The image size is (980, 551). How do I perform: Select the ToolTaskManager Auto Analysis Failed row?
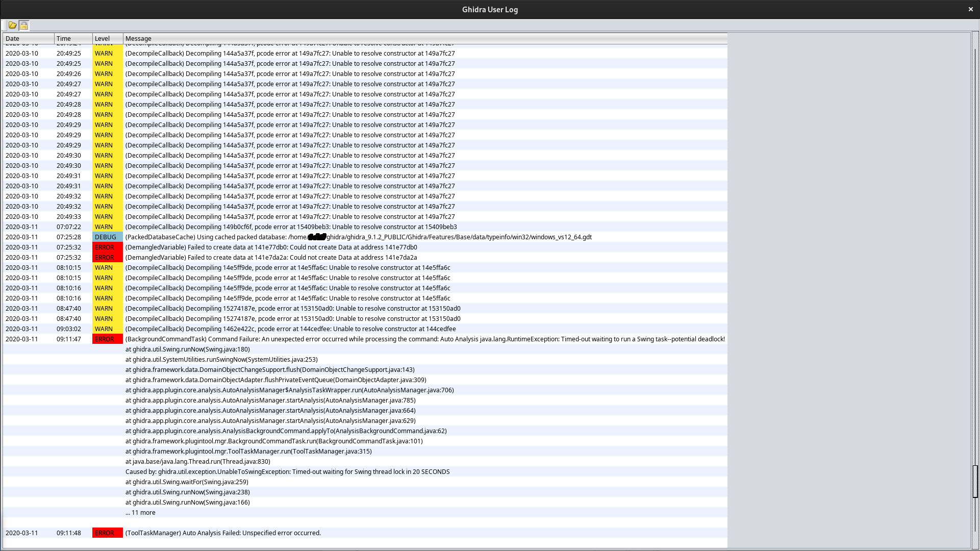coord(223,533)
